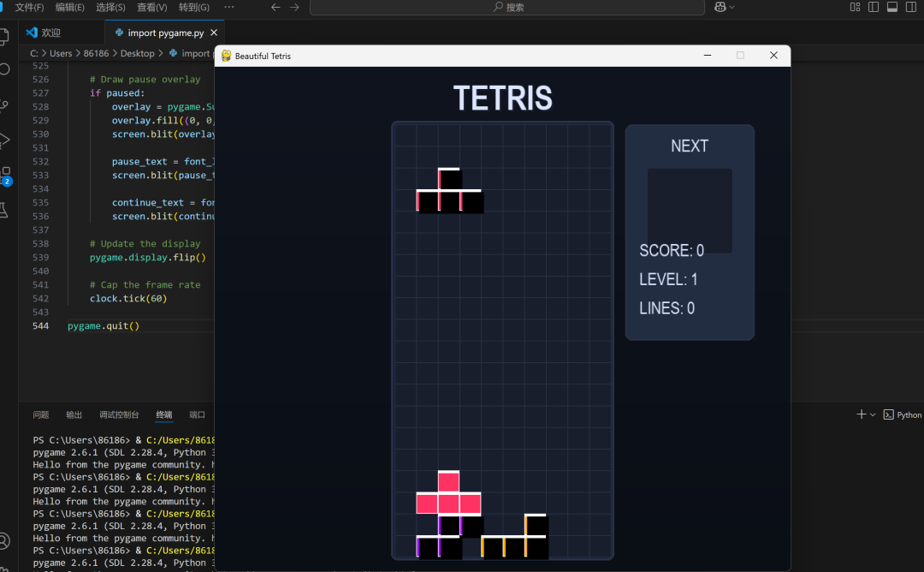Open the Copilot dropdown chevron
The image size is (924, 572).
click(x=731, y=7)
